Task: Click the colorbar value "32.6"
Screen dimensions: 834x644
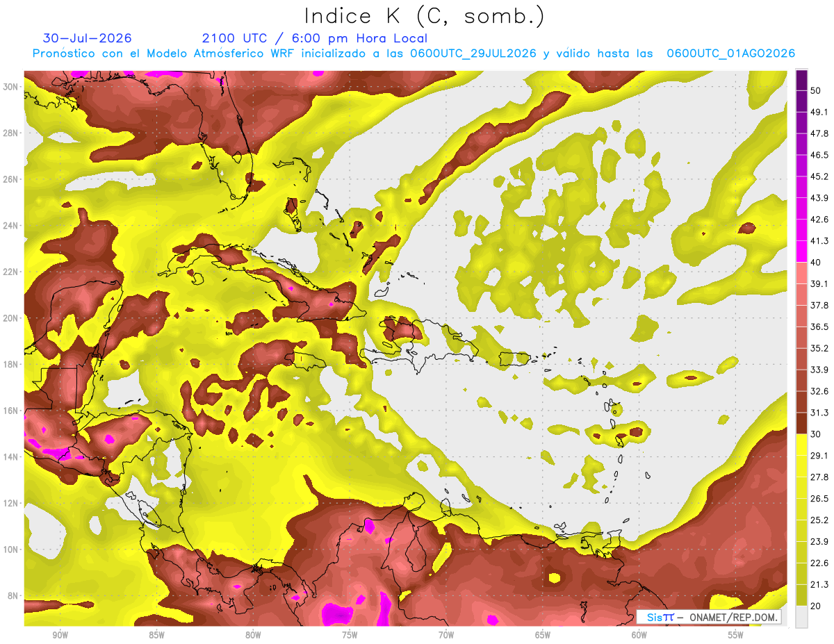Action: tap(819, 391)
